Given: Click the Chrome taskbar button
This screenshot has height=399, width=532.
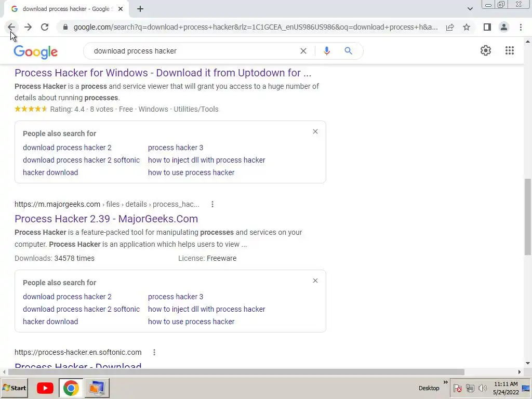Looking at the screenshot, I should point(71,388).
